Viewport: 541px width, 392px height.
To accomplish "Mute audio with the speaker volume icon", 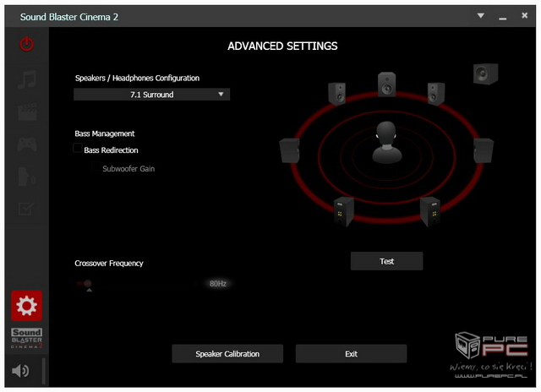I will (20, 371).
